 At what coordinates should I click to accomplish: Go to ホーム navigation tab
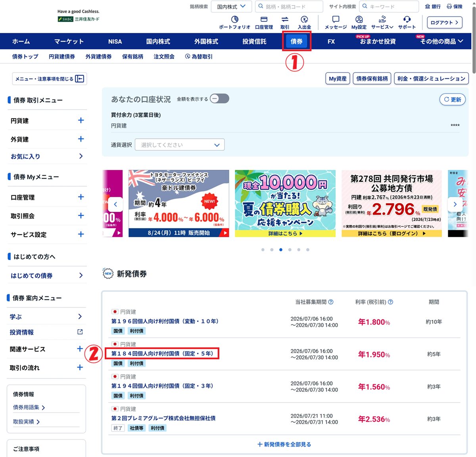21,41
